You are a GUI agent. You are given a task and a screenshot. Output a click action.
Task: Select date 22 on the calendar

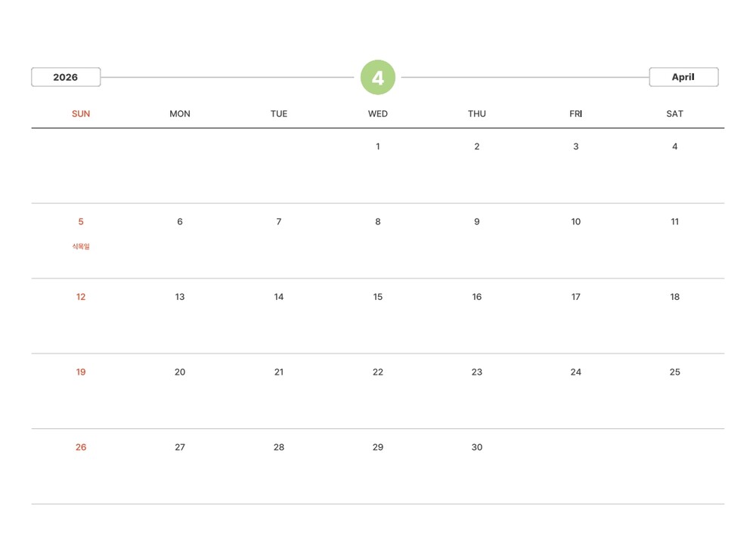point(378,372)
